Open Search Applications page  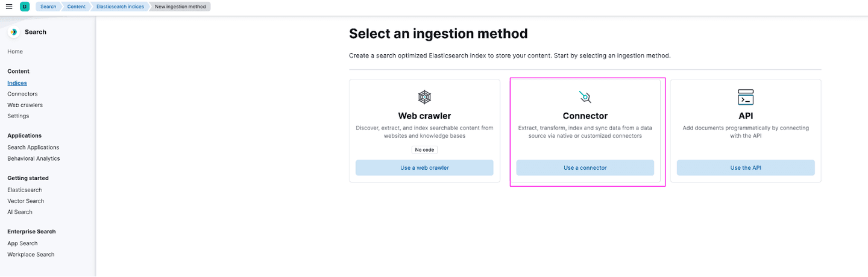tap(33, 148)
